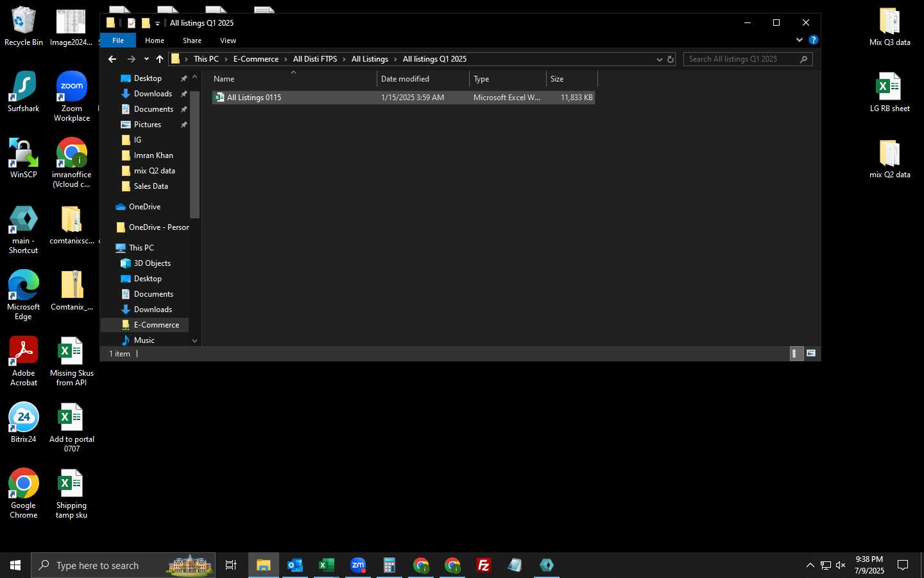Select E-Commerce in the navigation pane
Screen dimensions: 924x578
coord(156,325)
